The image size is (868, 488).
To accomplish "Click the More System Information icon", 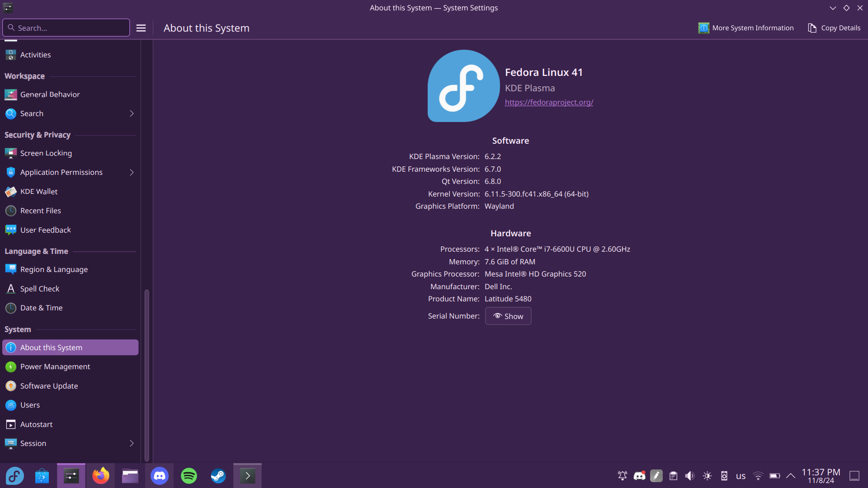I will click(703, 28).
